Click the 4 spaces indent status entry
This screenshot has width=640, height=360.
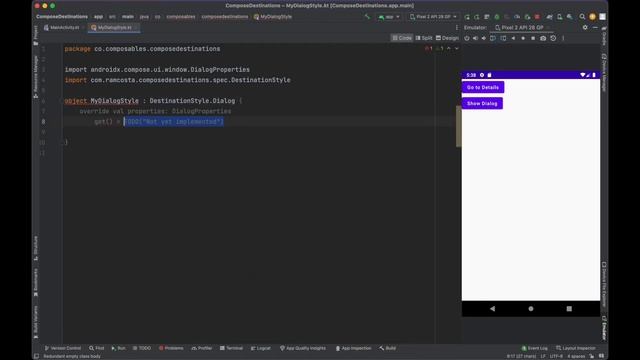pos(576,356)
